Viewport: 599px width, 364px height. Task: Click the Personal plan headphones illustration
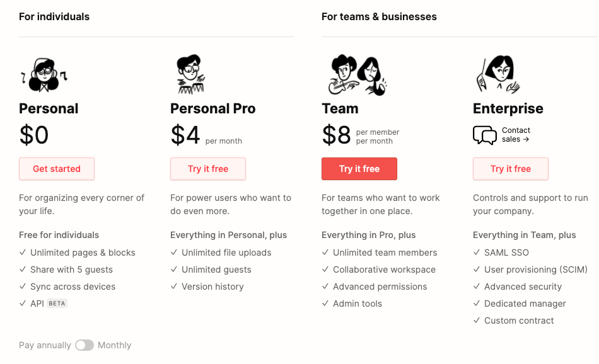tap(44, 75)
